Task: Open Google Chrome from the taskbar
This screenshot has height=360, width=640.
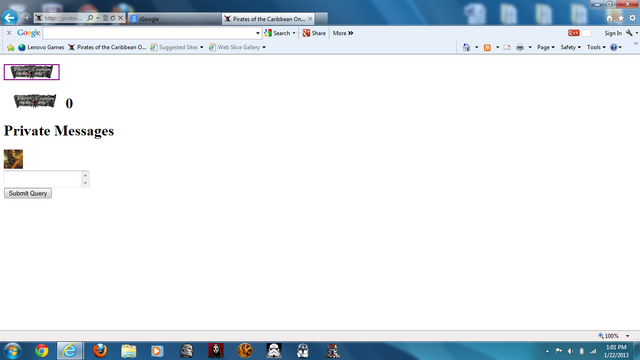Action: pyautogui.click(x=42, y=351)
